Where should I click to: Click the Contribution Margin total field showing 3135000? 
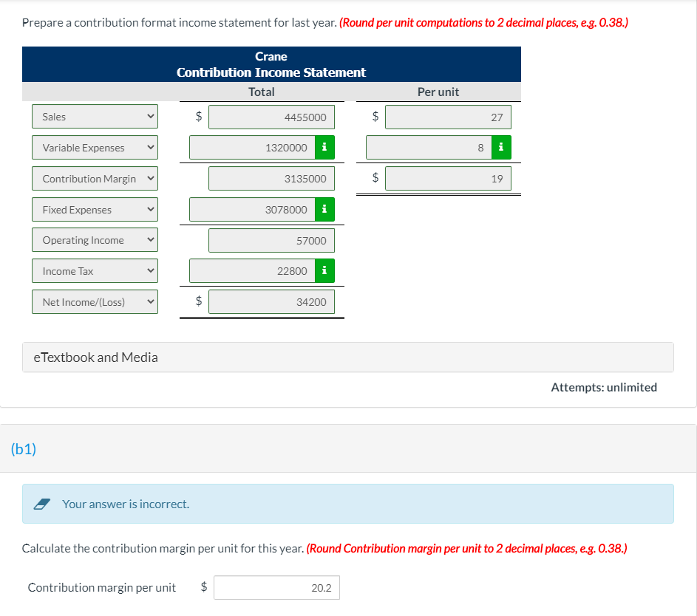tap(272, 178)
